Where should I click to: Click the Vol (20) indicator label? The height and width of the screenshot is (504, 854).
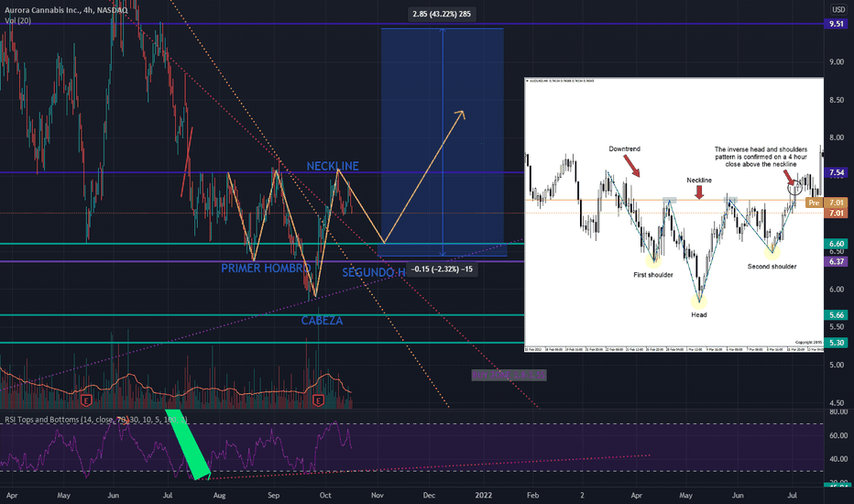18,21
